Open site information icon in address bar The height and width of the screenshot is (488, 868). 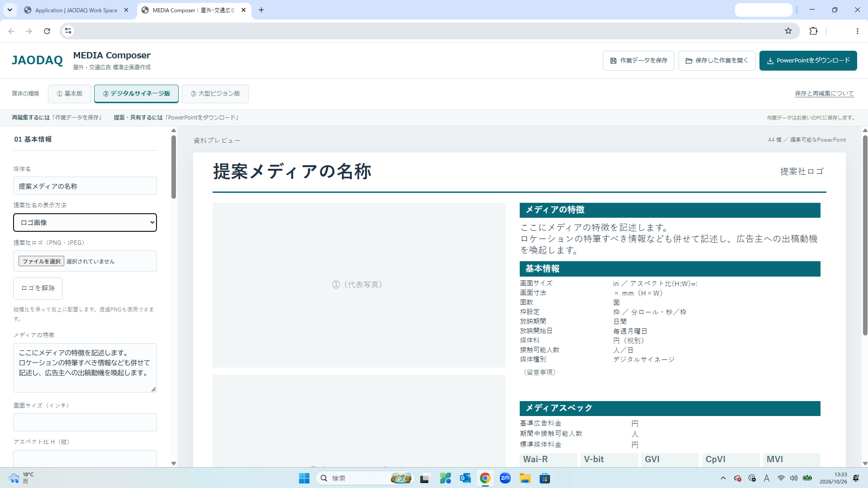[68, 31]
